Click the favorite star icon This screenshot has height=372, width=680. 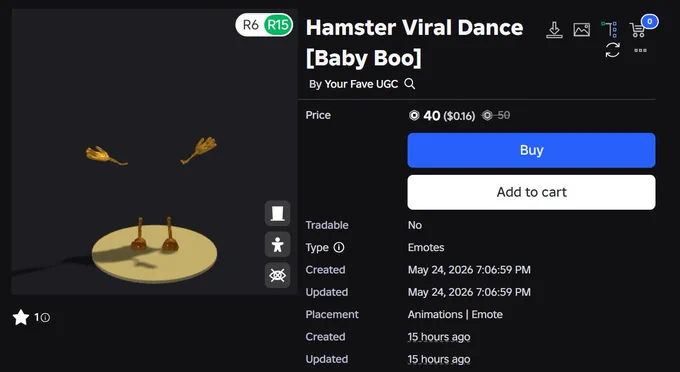[x=21, y=317]
